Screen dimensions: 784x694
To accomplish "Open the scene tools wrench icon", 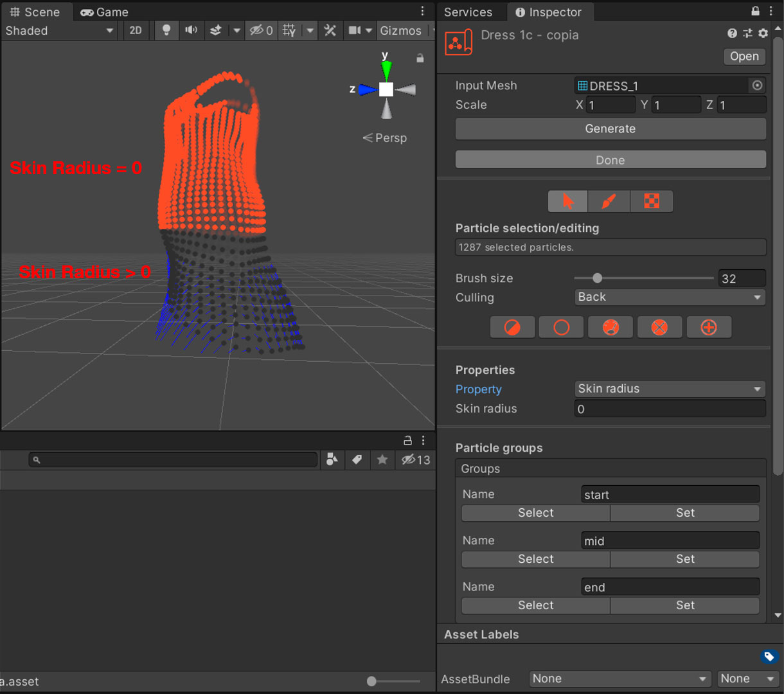I will (x=330, y=30).
